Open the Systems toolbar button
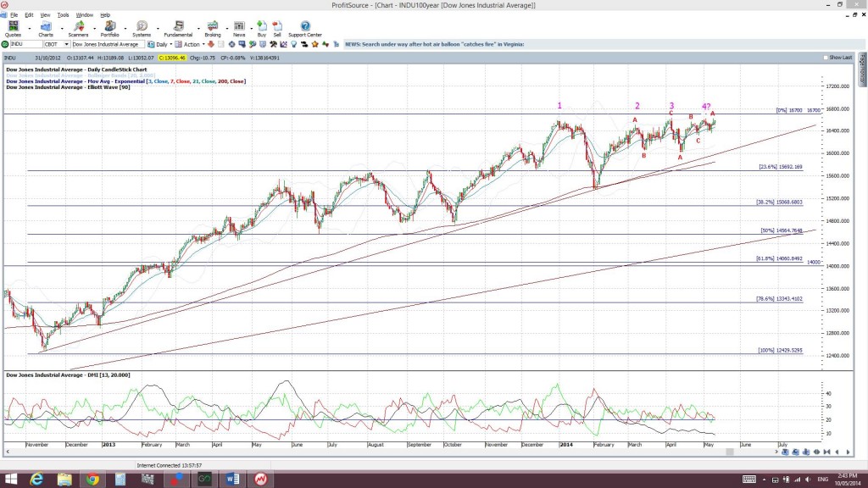This screenshot has height=488, width=868. pos(142,29)
